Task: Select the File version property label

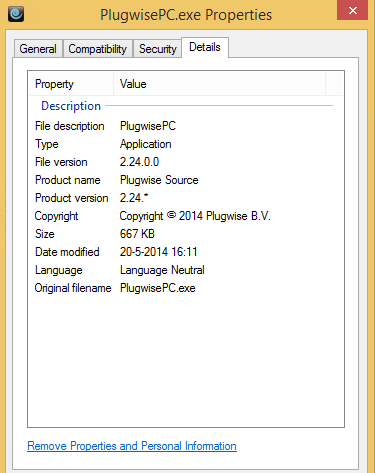Action: click(61, 162)
